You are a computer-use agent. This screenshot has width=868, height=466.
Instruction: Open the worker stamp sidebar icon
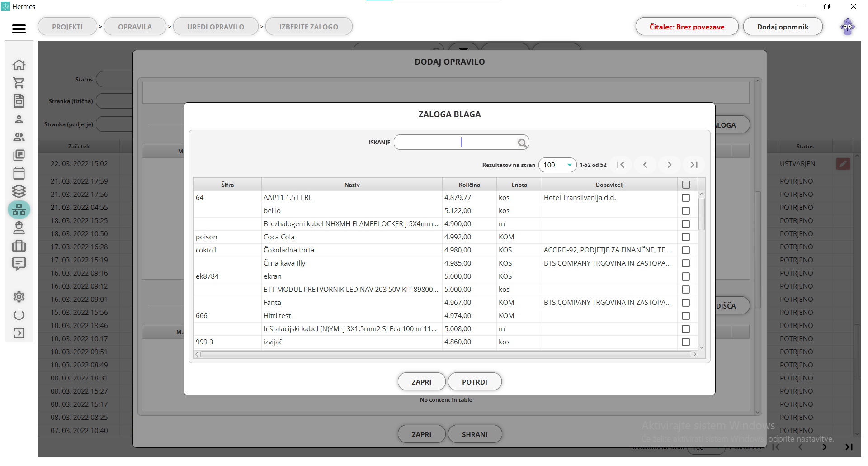[19, 228]
